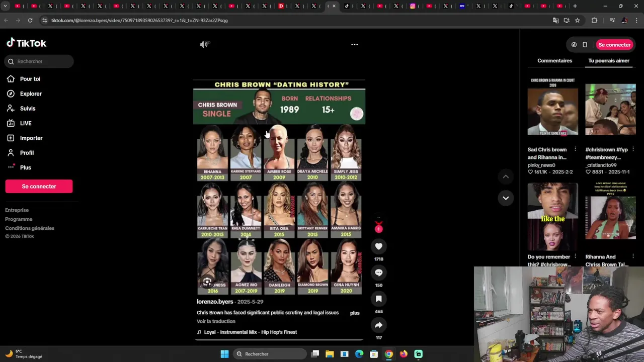Expand the Entreprise footer section
The width and height of the screenshot is (644, 362).
[17, 210]
